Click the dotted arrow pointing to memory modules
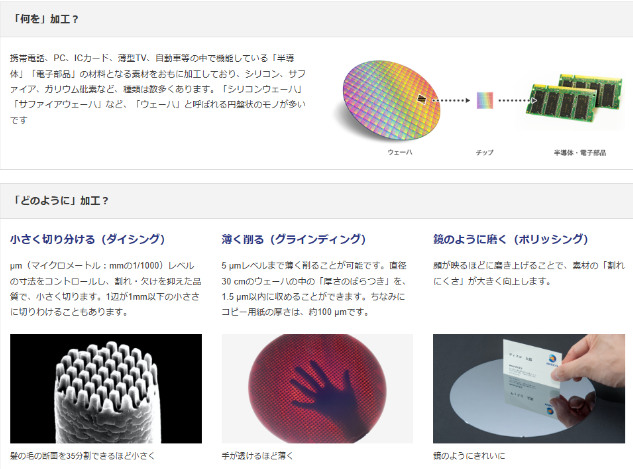The height and width of the screenshot is (469, 633). pos(525,100)
